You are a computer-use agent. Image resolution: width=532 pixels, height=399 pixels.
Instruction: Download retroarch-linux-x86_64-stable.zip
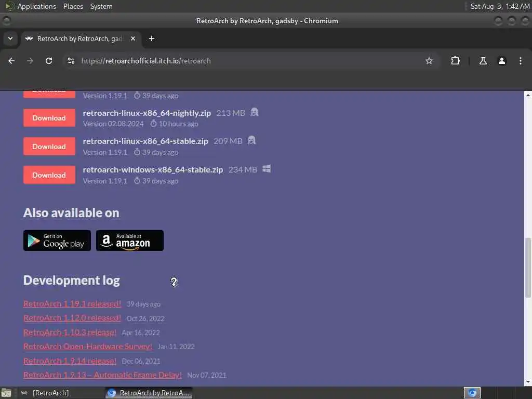[x=49, y=146]
